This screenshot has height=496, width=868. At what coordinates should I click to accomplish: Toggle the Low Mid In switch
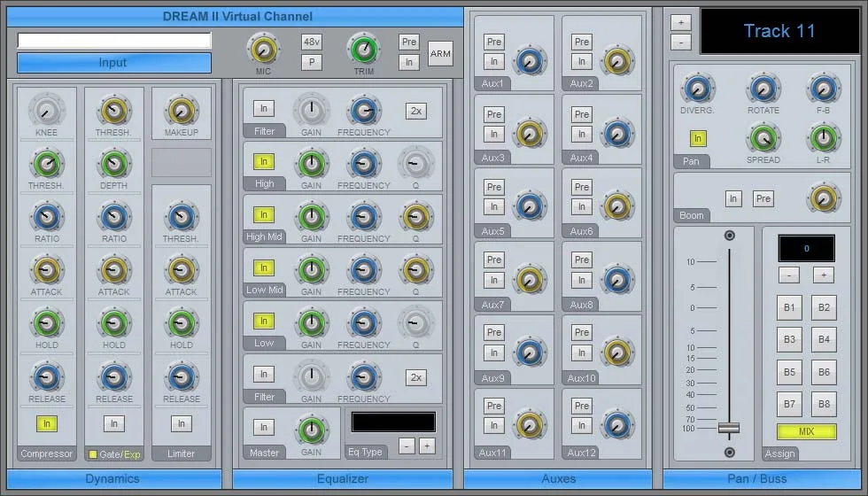[264, 267]
